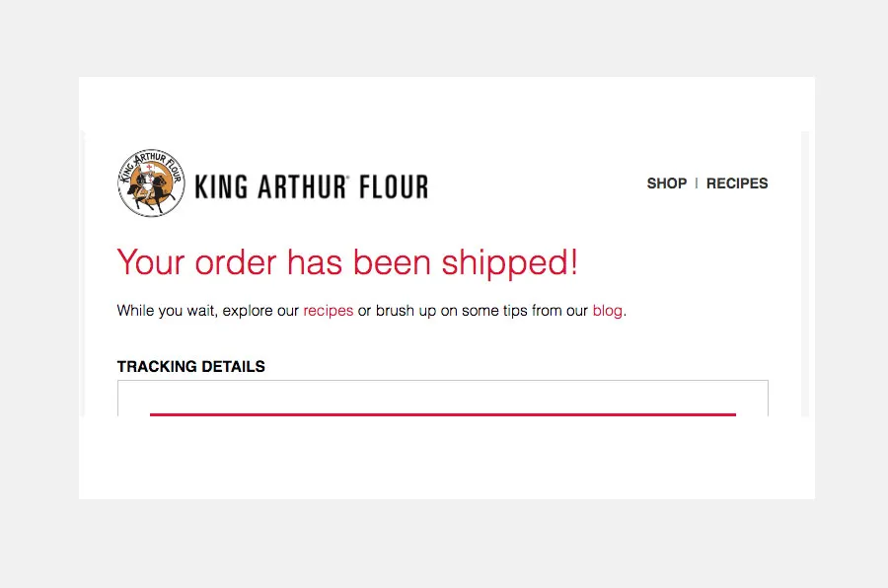888x588 pixels.
Task: Visit the red "blog" inline link
Action: point(607,311)
